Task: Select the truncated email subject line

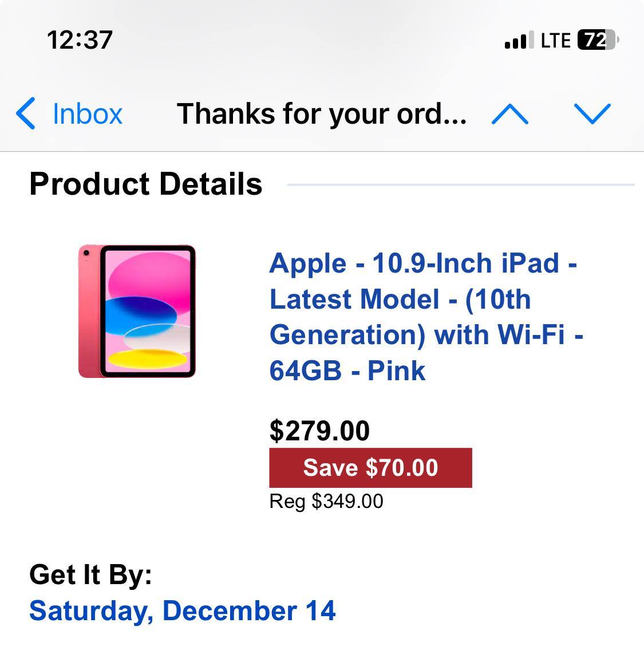Action: [x=322, y=113]
